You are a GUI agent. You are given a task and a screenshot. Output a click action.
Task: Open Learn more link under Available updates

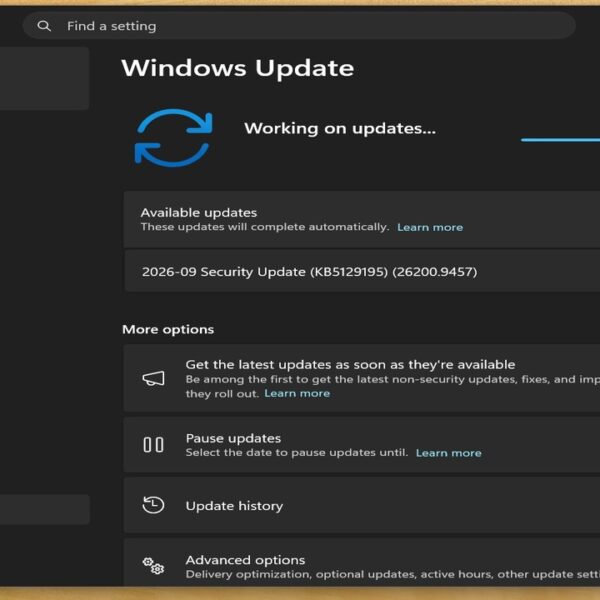point(430,227)
